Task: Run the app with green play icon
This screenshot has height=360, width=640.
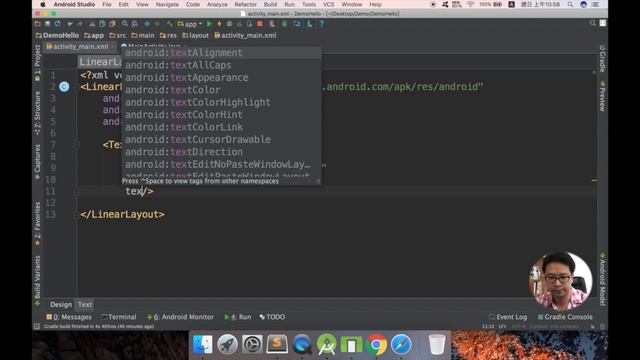Action: point(209,24)
